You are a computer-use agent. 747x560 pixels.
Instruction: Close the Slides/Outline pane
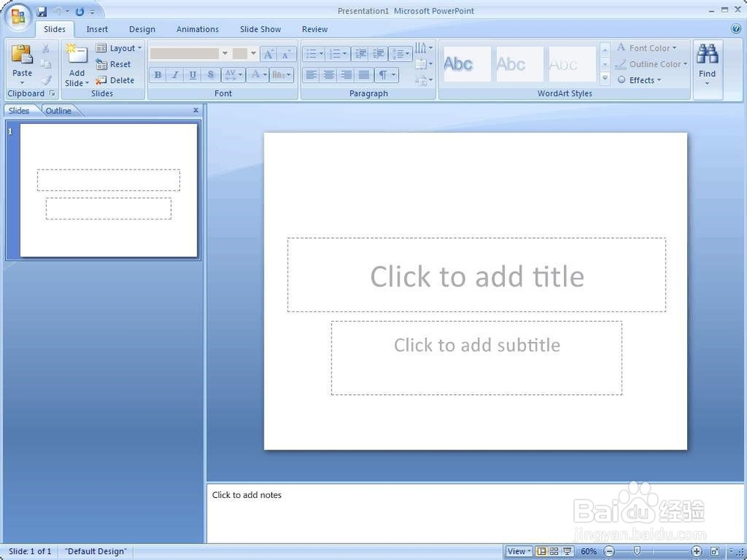click(195, 110)
